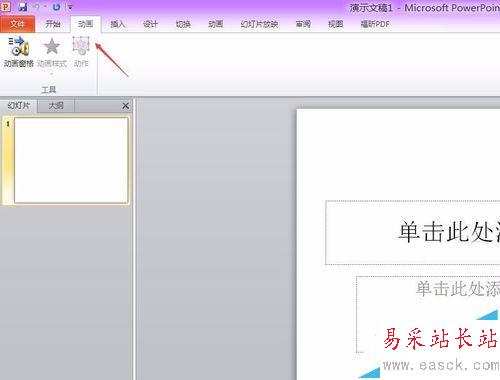Switch to the 审阅 (Review) ribbon tab
The image size is (500, 380).
pos(303,24)
